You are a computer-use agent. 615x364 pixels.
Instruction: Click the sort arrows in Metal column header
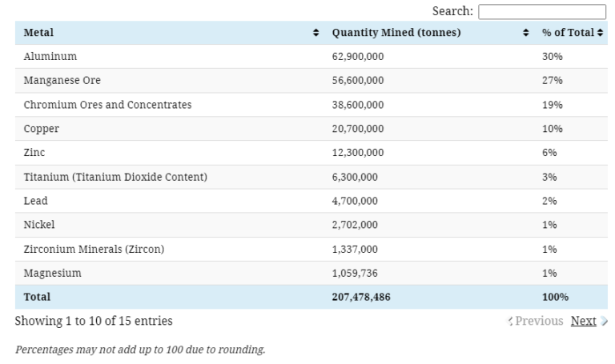tap(316, 33)
